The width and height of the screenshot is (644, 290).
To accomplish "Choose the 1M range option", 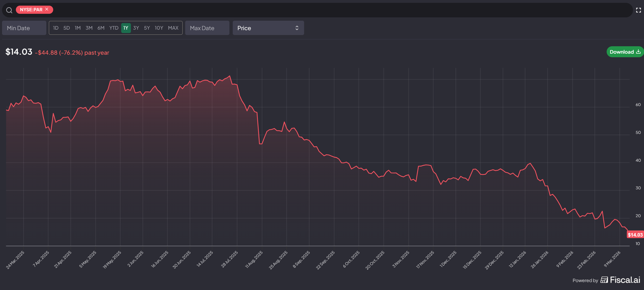I will point(77,28).
